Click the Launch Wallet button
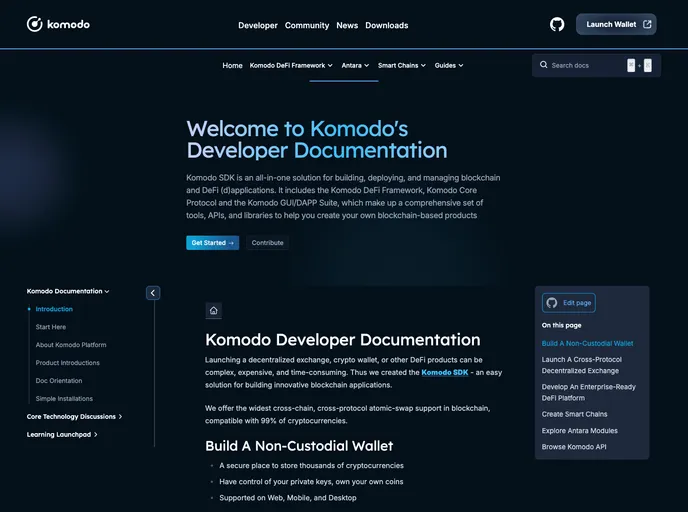Viewport: 688px width, 512px height. point(616,25)
